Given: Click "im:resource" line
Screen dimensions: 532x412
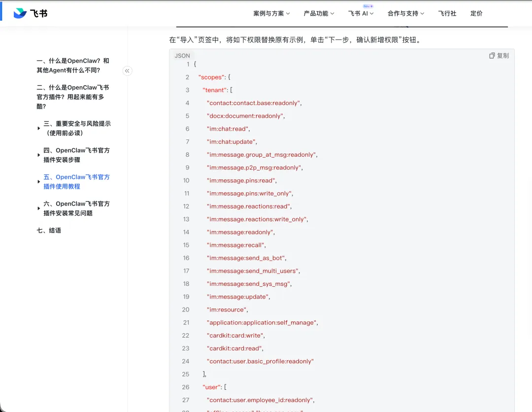Looking at the screenshot, I should (227, 309).
